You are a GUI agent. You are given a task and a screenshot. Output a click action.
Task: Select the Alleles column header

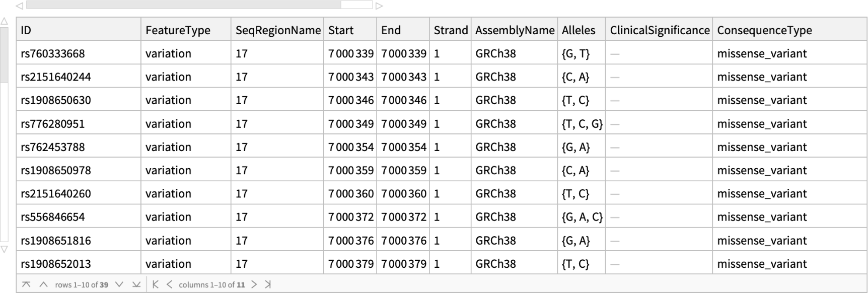pyautogui.click(x=578, y=30)
